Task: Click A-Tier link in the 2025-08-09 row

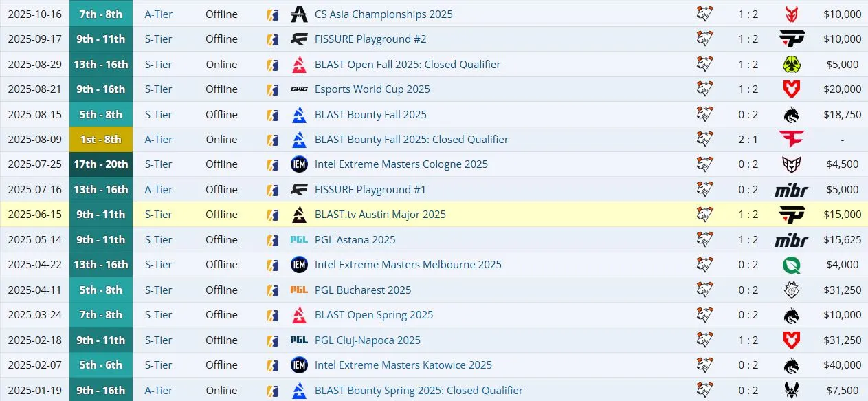Action: pos(159,140)
